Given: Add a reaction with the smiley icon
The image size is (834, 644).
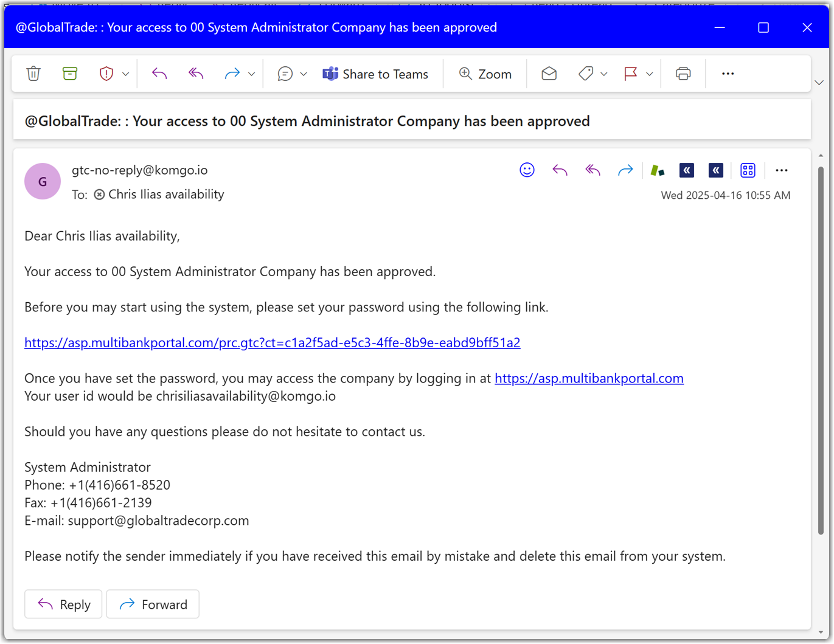Looking at the screenshot, I should [x=527, y=170].
